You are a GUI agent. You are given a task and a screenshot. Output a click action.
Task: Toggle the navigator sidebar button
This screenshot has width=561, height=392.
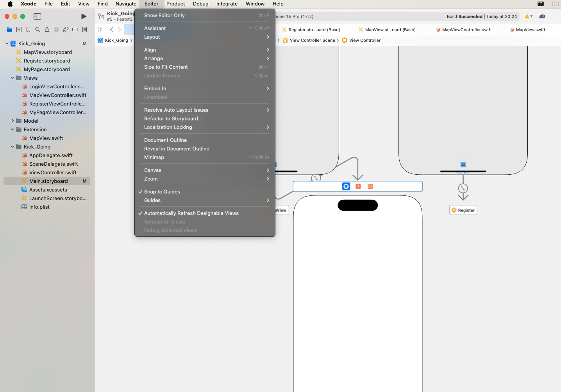coord(38,16)
